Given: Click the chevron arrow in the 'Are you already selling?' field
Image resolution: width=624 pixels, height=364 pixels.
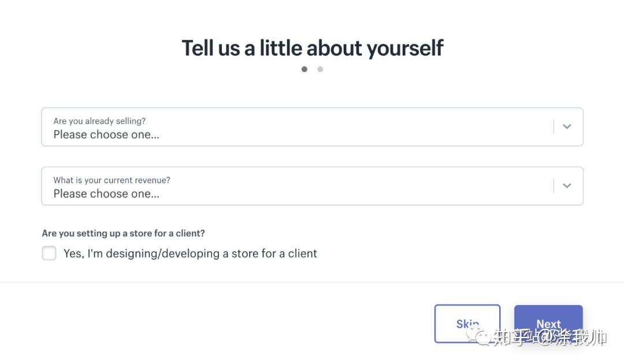Looking at the screenshot, I should [x=567, y=127].
